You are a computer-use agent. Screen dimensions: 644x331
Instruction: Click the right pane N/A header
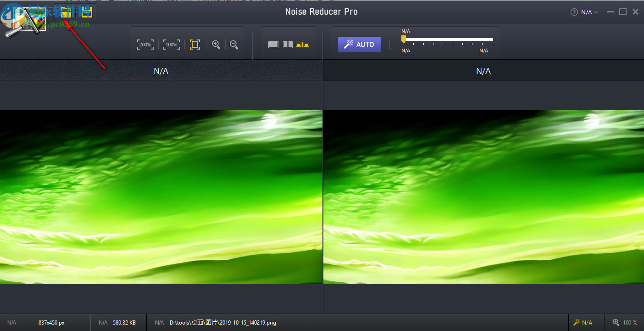483,71
